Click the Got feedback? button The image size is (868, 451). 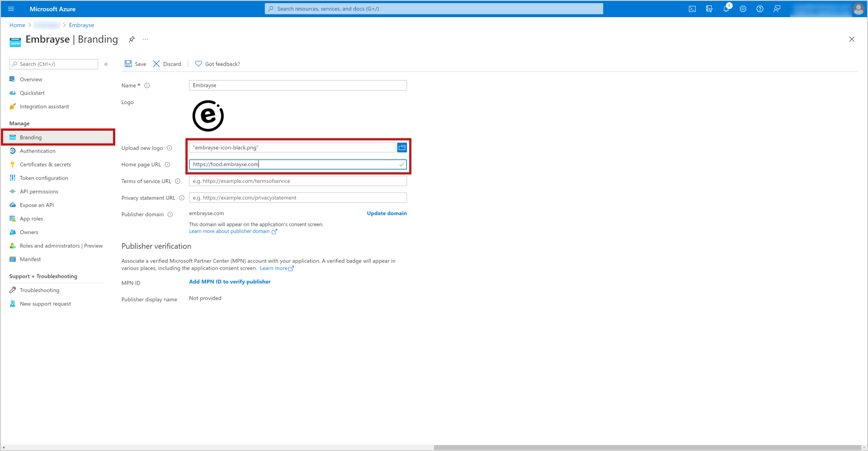217,64
